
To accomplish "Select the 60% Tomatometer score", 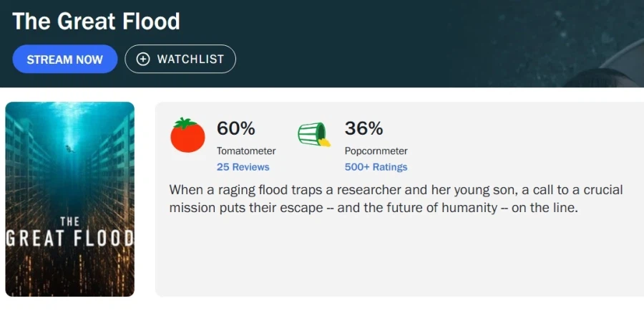I will pyautogui.click(x=235, y=129).
